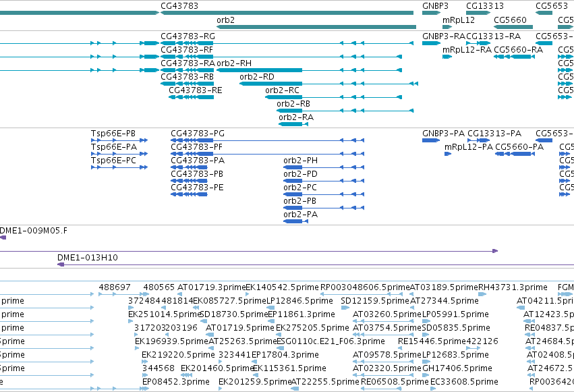574x392 pixels.
Task: Select EST AT01719.3prime
Action: 212,287
